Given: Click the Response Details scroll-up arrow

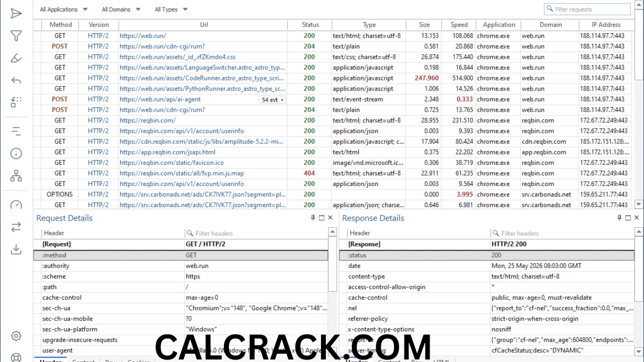Looking at the screenshot, I should click(x=639, y=232).
